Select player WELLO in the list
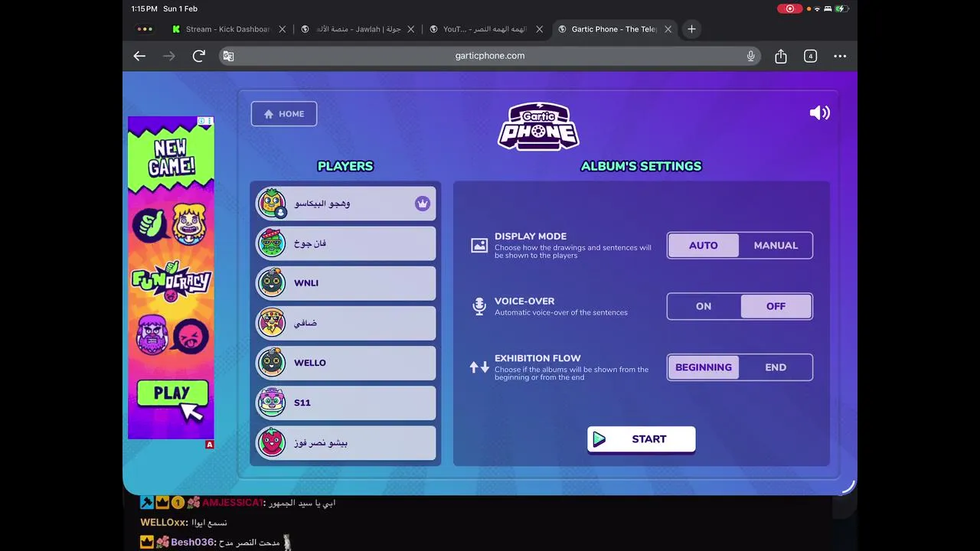 click(x=345, y=363)
